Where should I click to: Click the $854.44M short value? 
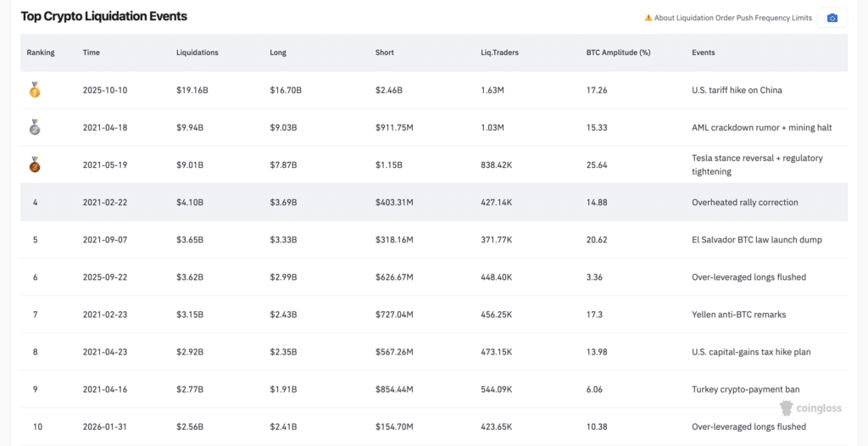[x=395, y=389]
